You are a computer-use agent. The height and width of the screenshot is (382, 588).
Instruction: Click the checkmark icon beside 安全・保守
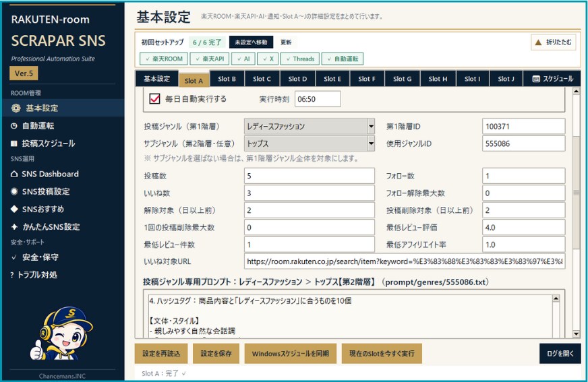[x=14, y=257]
